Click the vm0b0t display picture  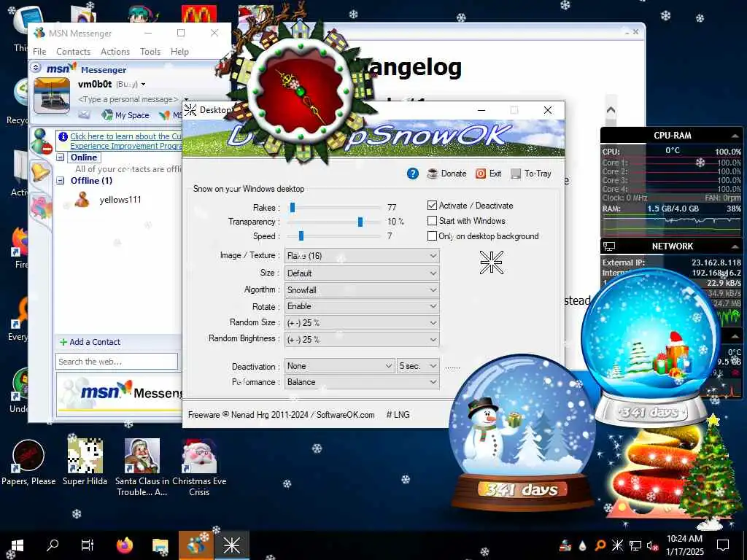pyautogui.click(x=52, y=96)
